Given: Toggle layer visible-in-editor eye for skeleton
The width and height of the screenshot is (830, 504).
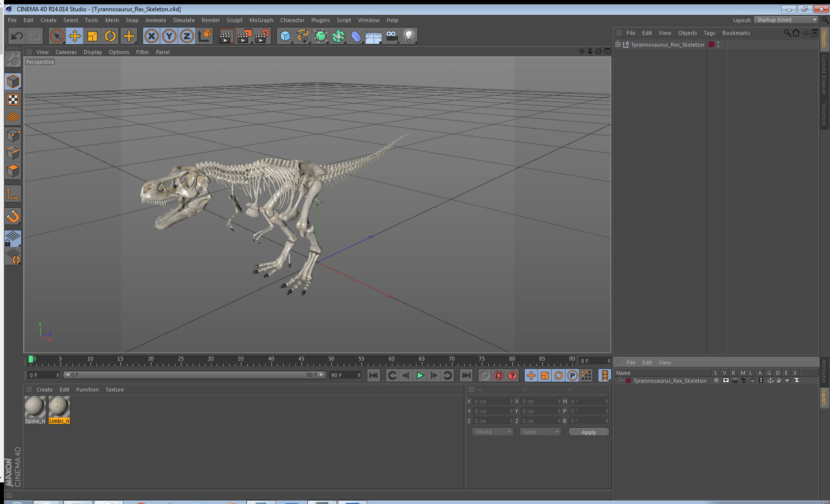Looking at the screenshot, I should 725,380.
